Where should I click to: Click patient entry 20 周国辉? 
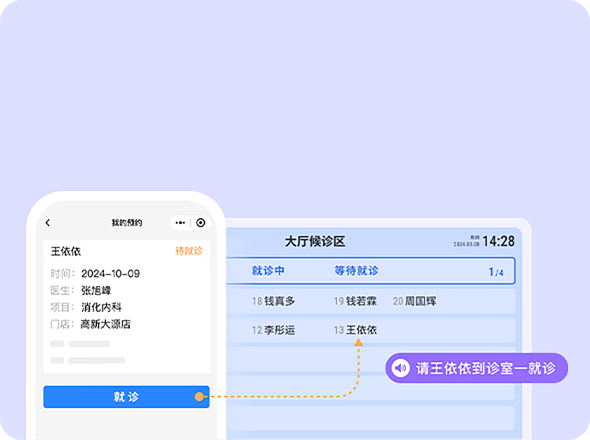[x=415, y=301]
